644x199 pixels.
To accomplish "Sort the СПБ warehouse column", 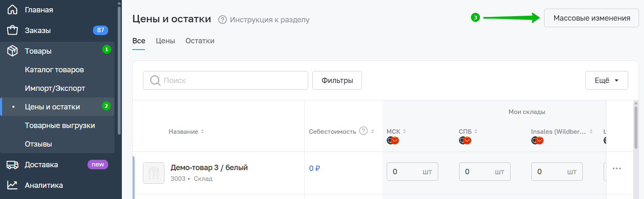I will pyautogui.click(x=476, y=132).
